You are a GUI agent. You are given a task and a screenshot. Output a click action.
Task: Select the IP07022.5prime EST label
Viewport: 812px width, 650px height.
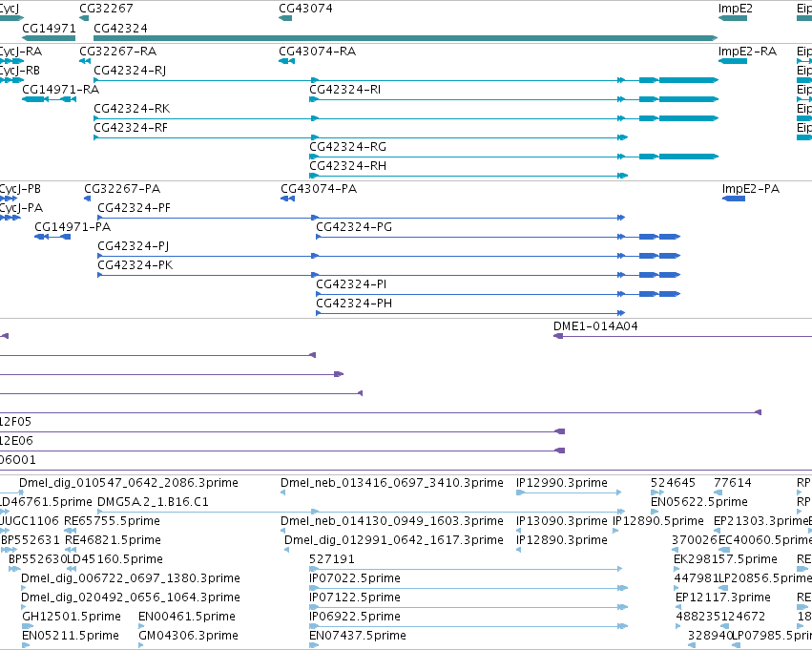355,579
